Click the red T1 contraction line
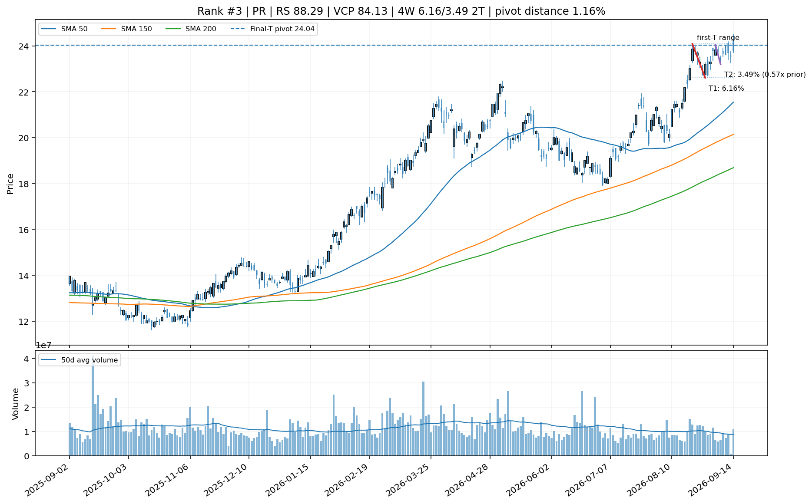Viewport: 812px width, 504px height. coord(699,61)
